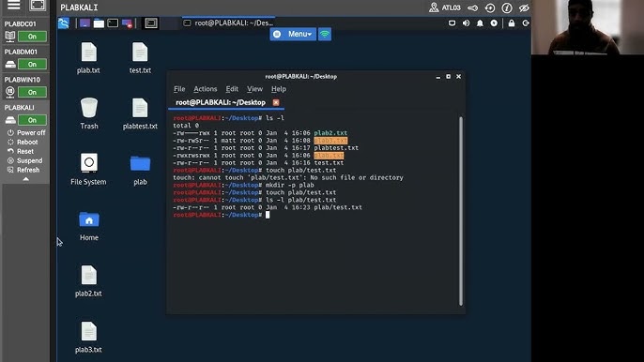Close the terminal tab with the orange X
The width and height of the screenshot is (644, 362).
click(276, 102)
